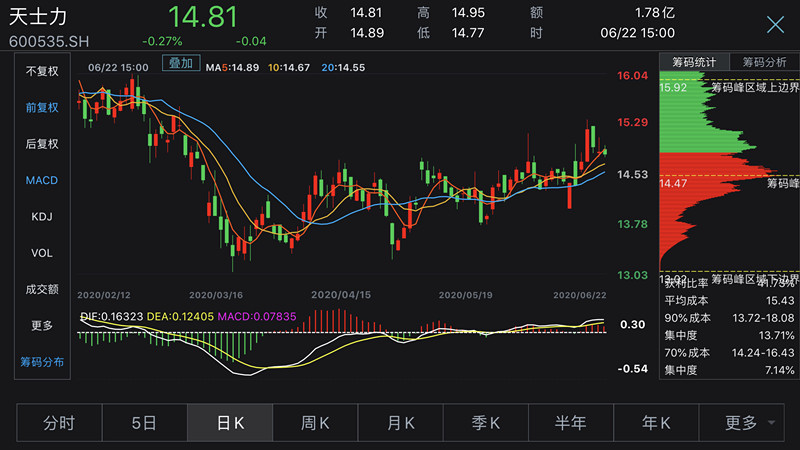Image resolution: width=800 pixels, height=450 pixels.
Task: Select 前复权 price adjustment option
Action: point(42,107)
